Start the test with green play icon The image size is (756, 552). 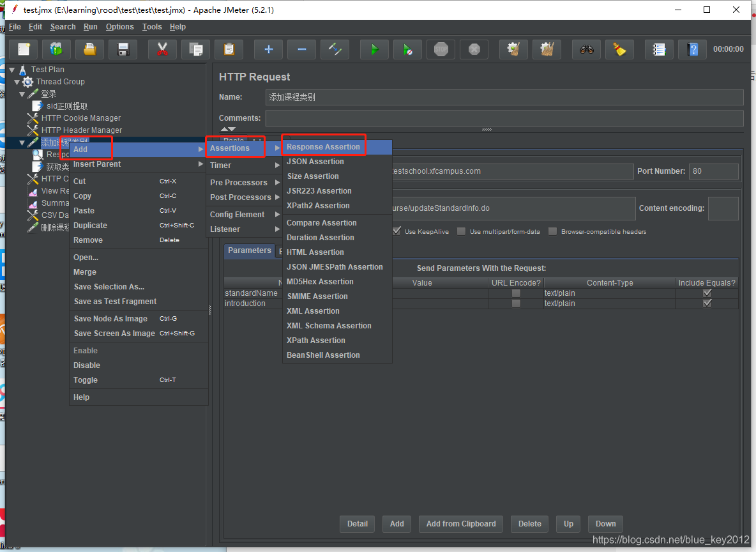tap(375, 49)
